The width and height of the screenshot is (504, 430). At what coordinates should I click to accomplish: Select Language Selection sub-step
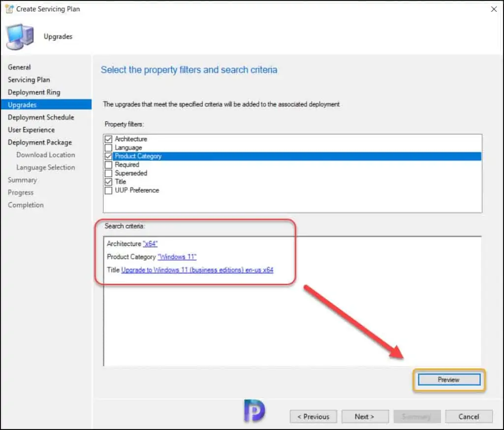tap(46, 167)
